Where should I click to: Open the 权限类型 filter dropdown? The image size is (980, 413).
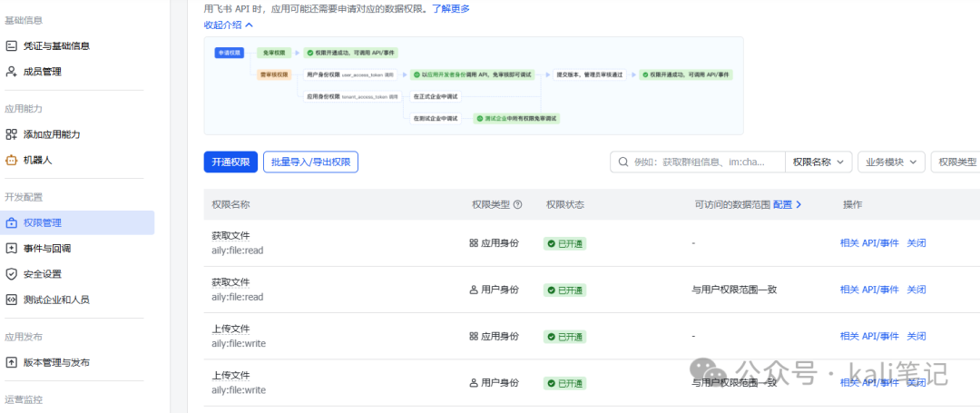point(955,162)
